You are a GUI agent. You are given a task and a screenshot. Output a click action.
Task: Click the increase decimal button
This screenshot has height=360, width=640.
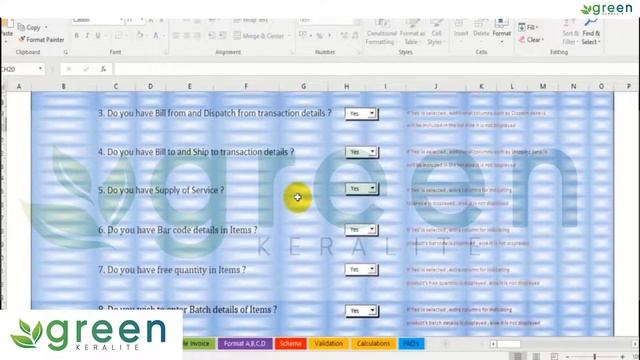click(344, 36)
